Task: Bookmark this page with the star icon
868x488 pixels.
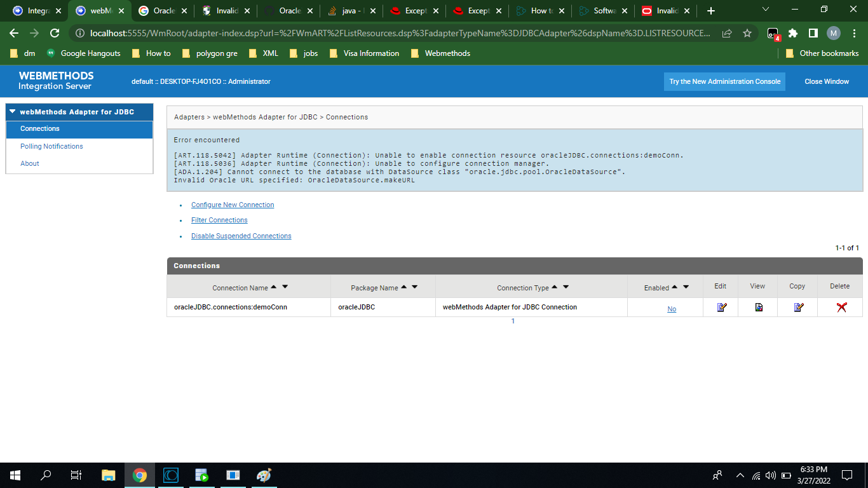Action: [x=747, y=33]
